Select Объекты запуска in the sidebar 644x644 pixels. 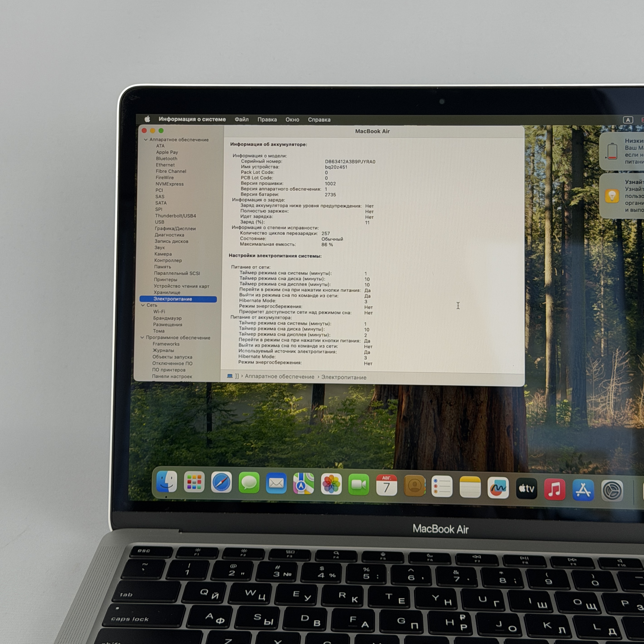(x=172, y=357)
